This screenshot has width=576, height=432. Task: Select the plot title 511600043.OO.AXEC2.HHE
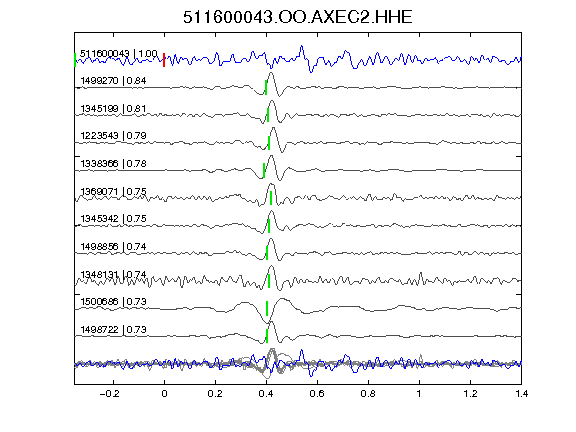[x=298, y=17]
